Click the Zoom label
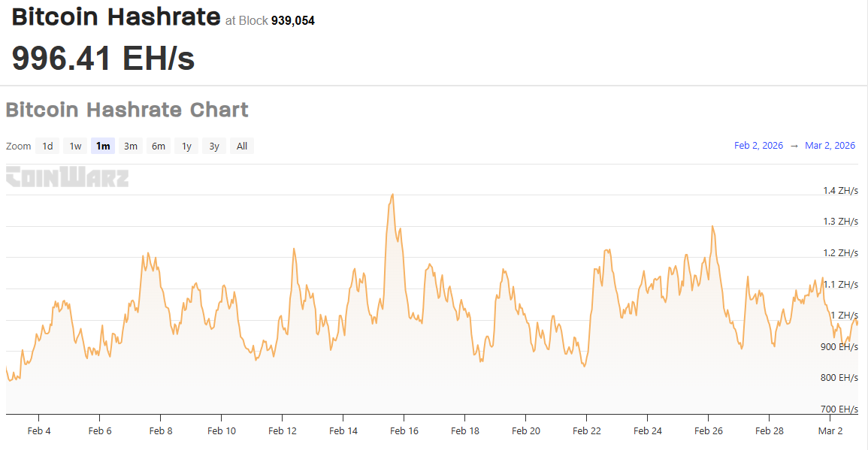Viewport: 868px width, 450px height. coord(18,146)
